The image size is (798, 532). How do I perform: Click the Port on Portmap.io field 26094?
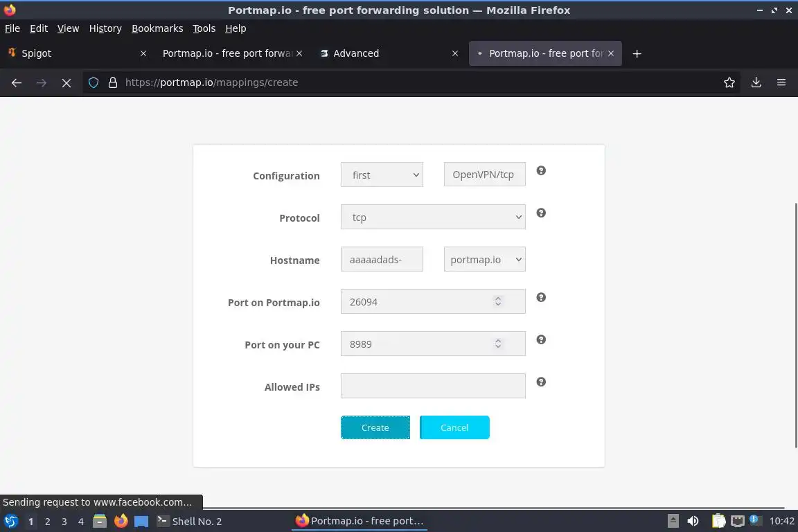click(433, 301)
